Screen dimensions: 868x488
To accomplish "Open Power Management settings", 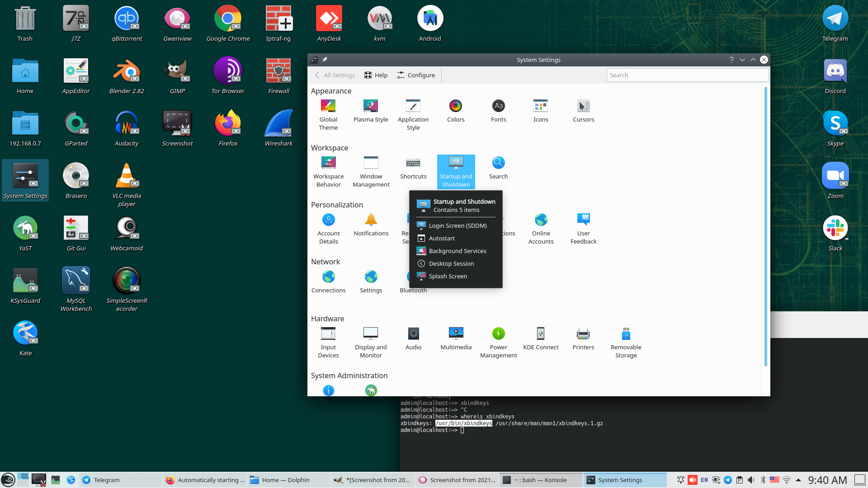I will pos(498,334).
